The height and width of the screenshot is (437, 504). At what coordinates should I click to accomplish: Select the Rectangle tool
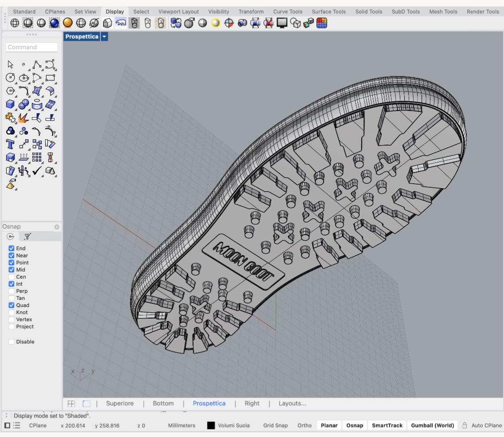click(x=50, y=78)
